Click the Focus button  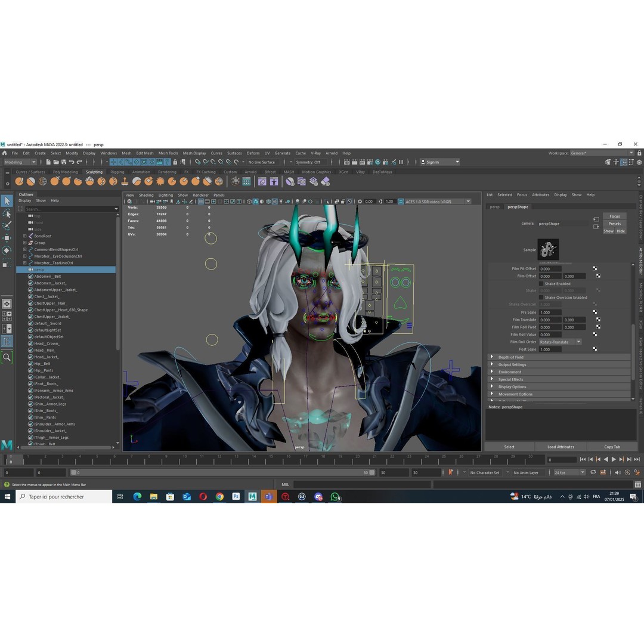pyautogui.click(x=614, y=216)
